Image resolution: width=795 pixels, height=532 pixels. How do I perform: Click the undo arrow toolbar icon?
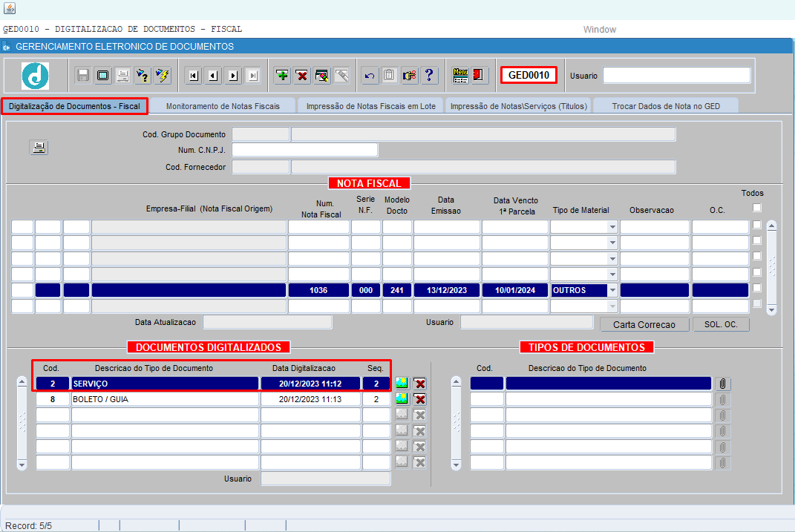point(370,75)
